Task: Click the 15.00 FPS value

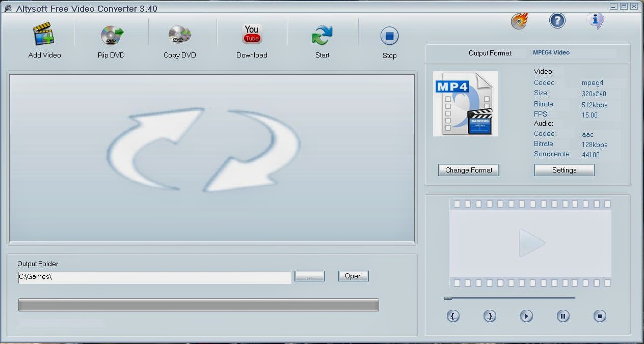Action: click(x=589, y=115)
